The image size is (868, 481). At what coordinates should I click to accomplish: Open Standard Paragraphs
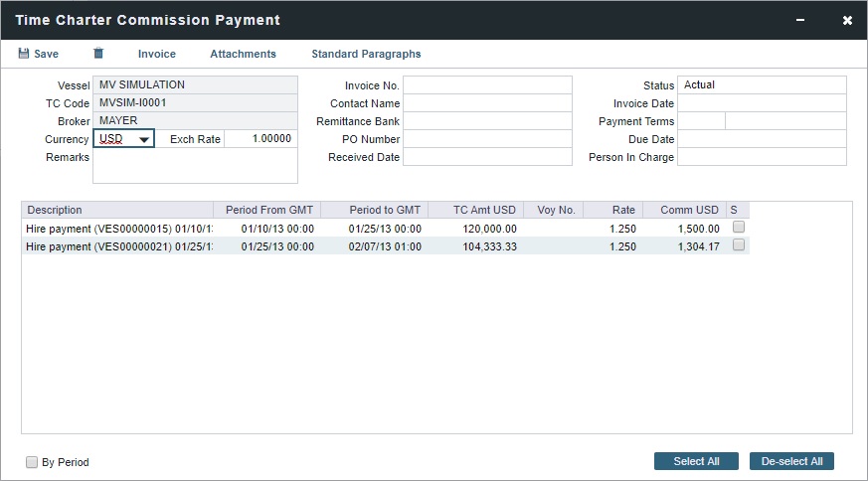coord(366,54)
